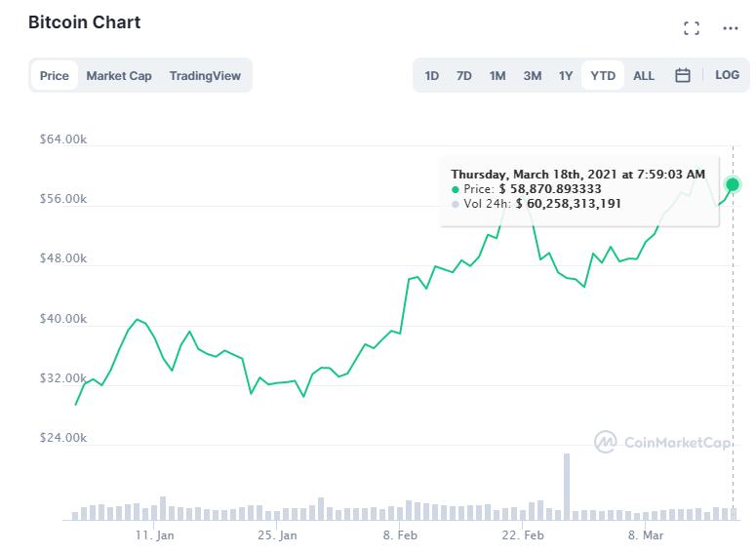Switch to the Price tab
756x553 pixels.
[x=55, y=75]
